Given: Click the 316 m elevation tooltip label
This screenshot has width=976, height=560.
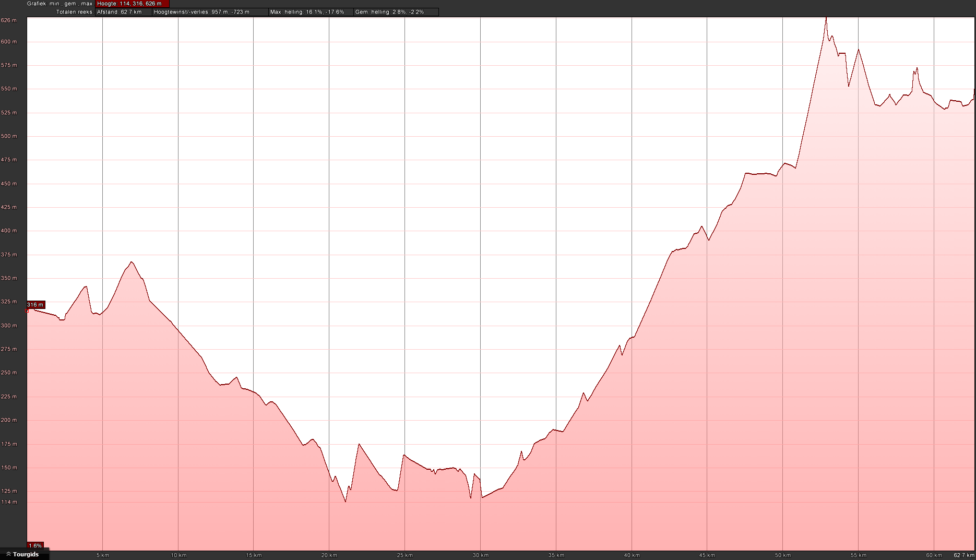Looking at the screenshot, I should point(35,305).
